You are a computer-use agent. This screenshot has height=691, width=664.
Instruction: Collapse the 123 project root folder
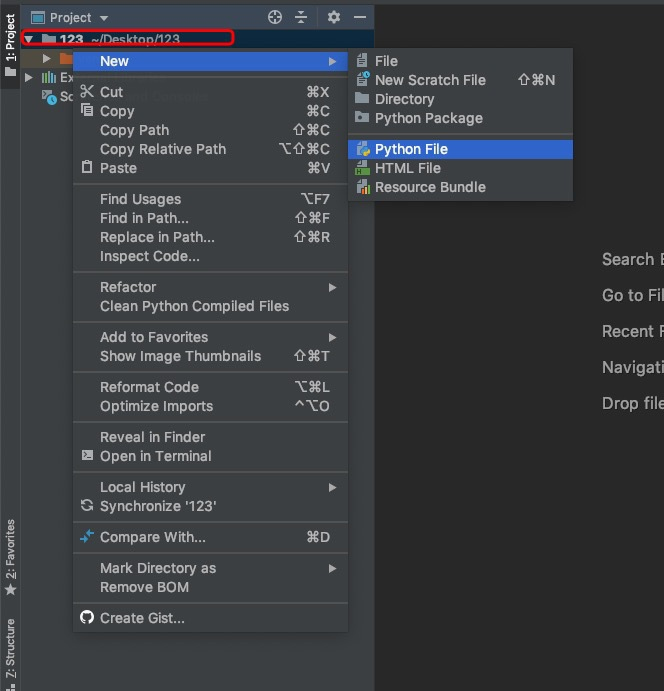[x=29, y=40]
